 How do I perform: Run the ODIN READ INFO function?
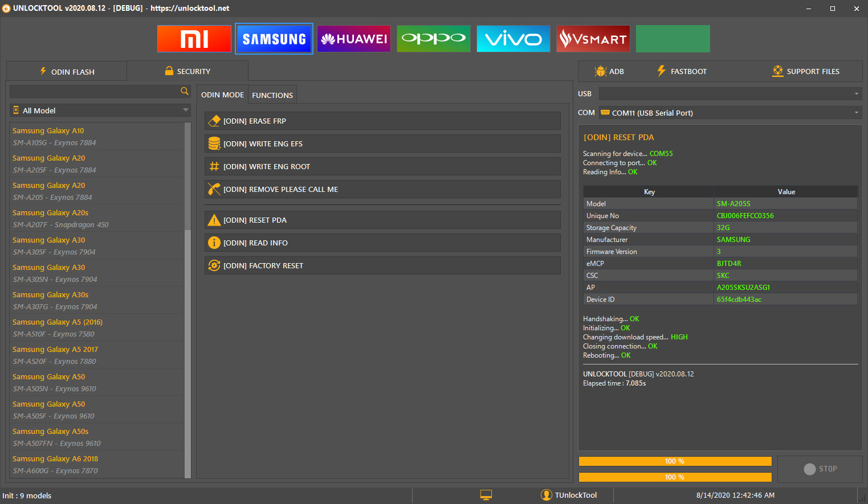382,243
